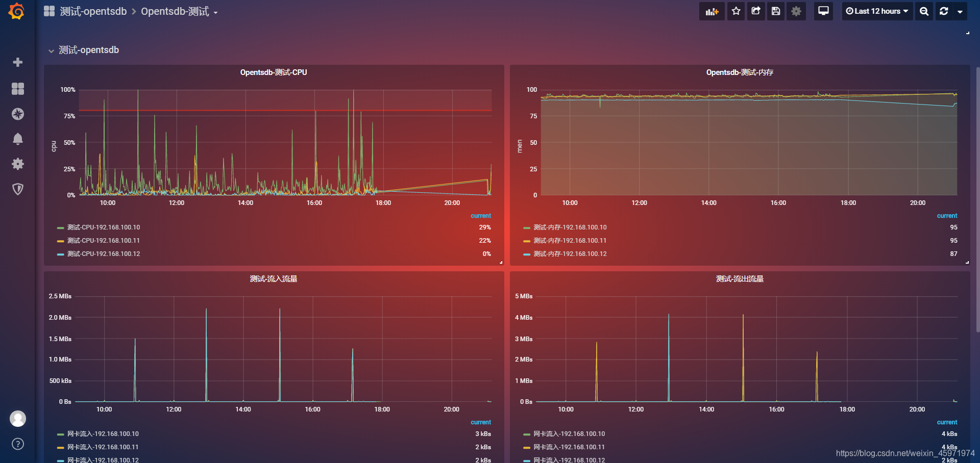Open the Help question mark icon
Image resolution: width=980 pixels, height=463 pixels.
[x=18, y=444]
